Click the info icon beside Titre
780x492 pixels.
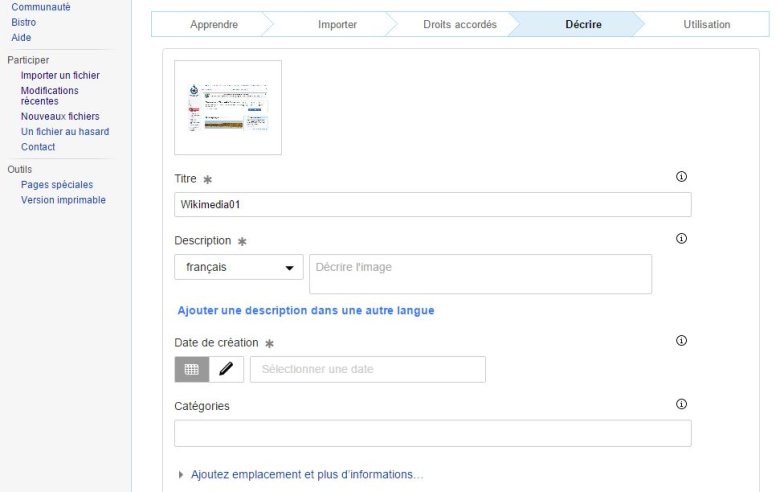coord(681,177)
